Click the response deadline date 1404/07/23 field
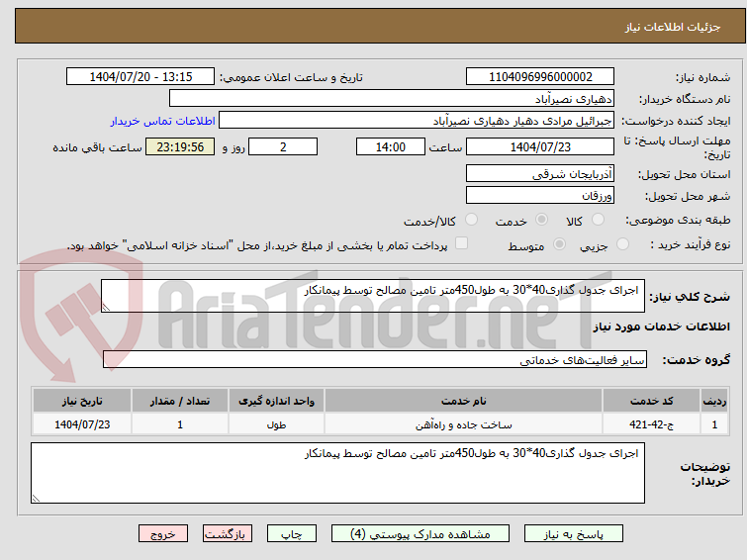Image resolution: width=747 pixels, height=560 pixels. pos(540,146)
